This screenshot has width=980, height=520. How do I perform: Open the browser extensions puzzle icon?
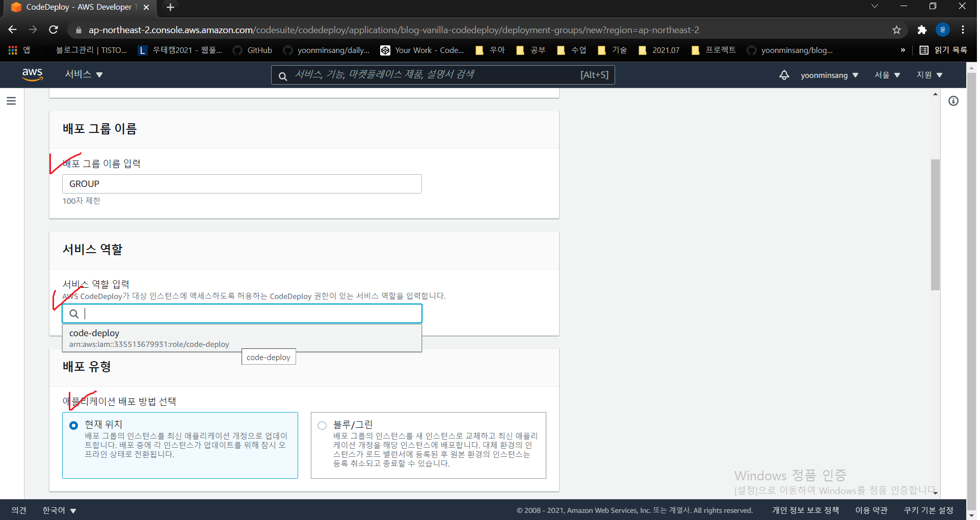pyautogui.click(x=921, y=30)
